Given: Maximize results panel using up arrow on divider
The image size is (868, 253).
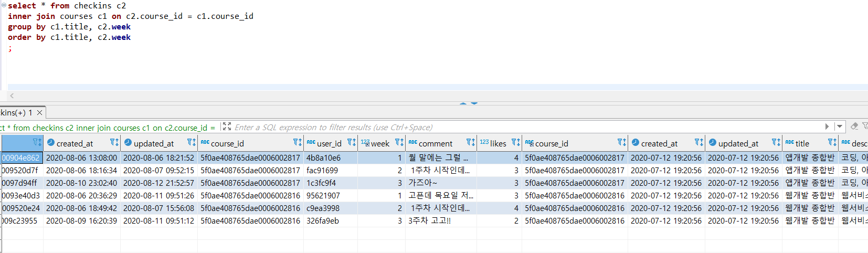Looking at the screenshot, I should [463, 103].
